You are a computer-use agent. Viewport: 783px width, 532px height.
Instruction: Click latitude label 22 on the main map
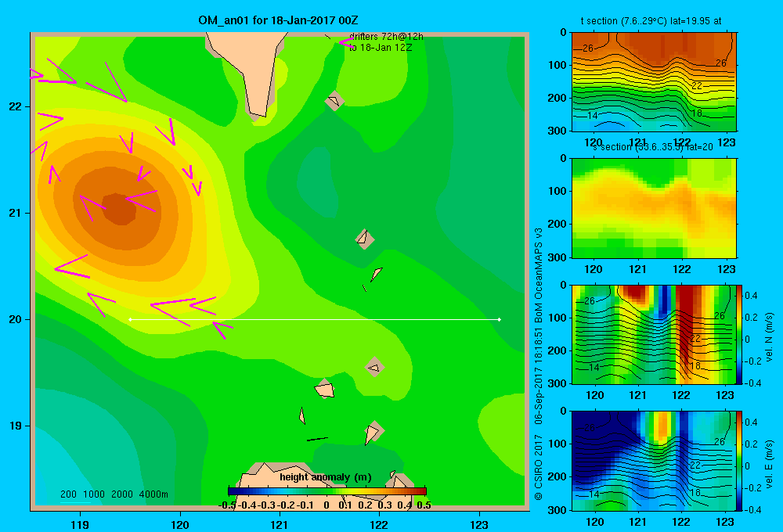point(16,106)
